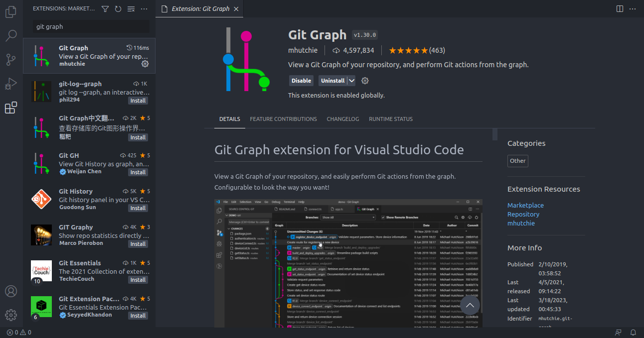Open the Marketplace resource link
The width and height of the screenshot is (644, 338).
(x=525, y=205)
